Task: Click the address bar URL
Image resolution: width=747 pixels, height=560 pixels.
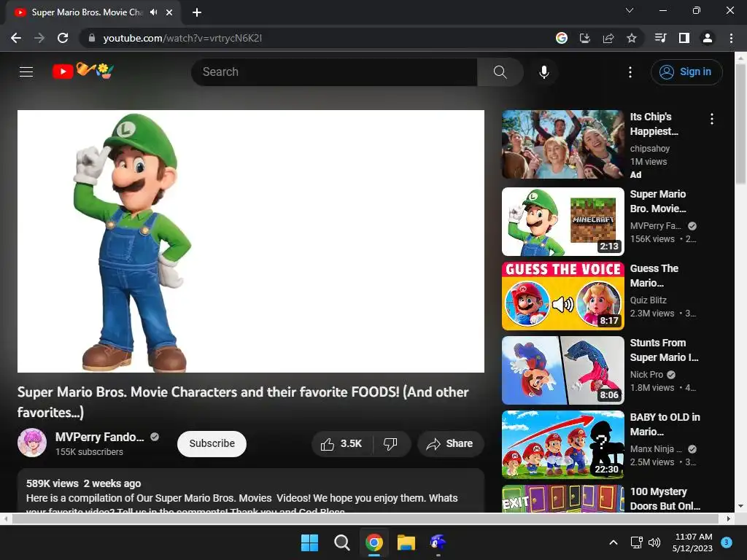Action: [182, 38]
